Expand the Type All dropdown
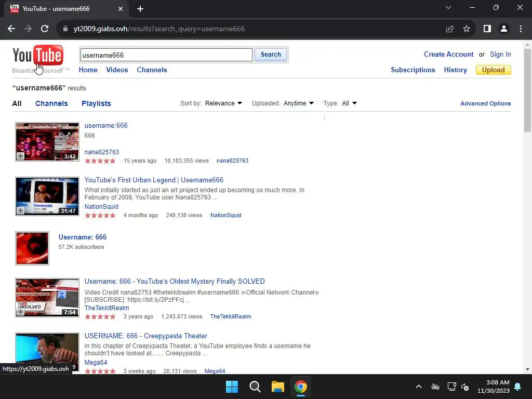532x399 pixels. pyautogui.click(x=350, y=103)
